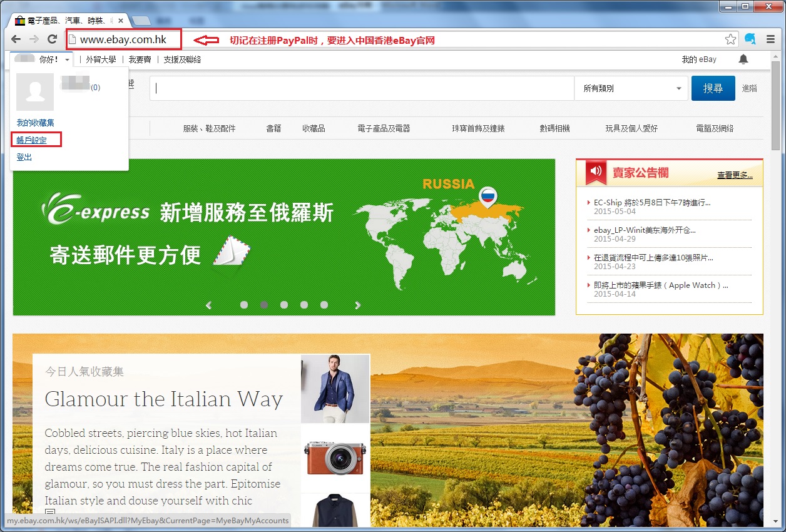The height and width of the screenshot is (532, 786).
Task: Click the 我要賣 sell link
Action: (x=140, y=59)
